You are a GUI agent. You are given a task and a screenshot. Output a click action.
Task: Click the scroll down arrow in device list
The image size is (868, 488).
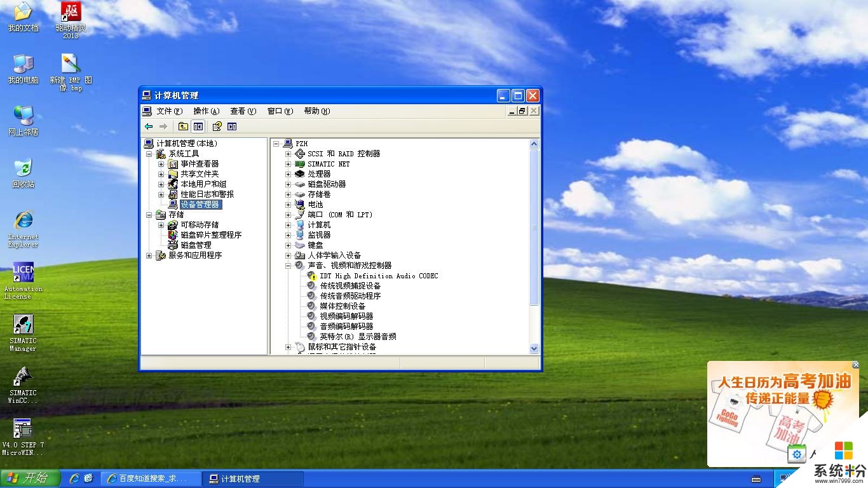[x=534, y=348]
